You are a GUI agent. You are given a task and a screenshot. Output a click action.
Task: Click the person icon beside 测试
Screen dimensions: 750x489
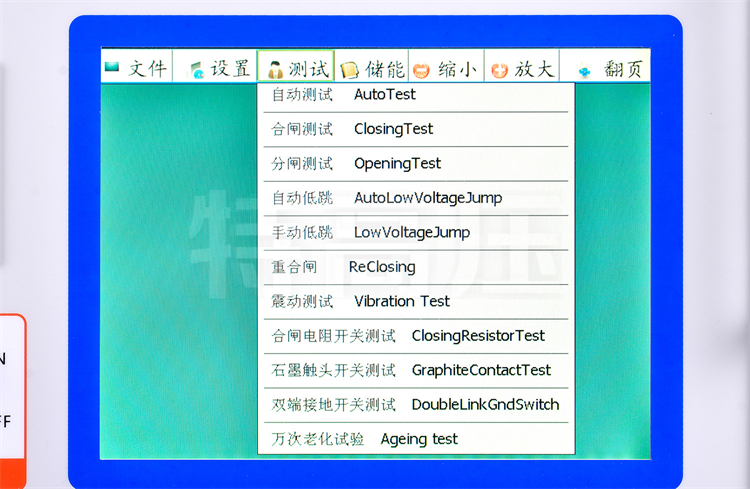[x=274, y=69]
